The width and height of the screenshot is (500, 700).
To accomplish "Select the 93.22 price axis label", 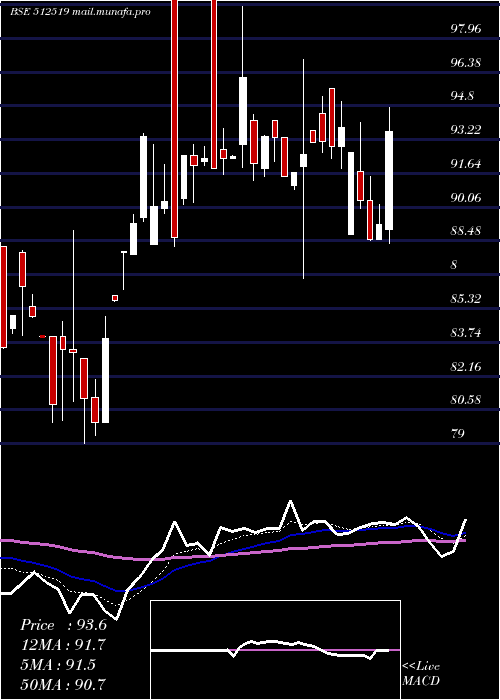I will (x=466, y=130).
